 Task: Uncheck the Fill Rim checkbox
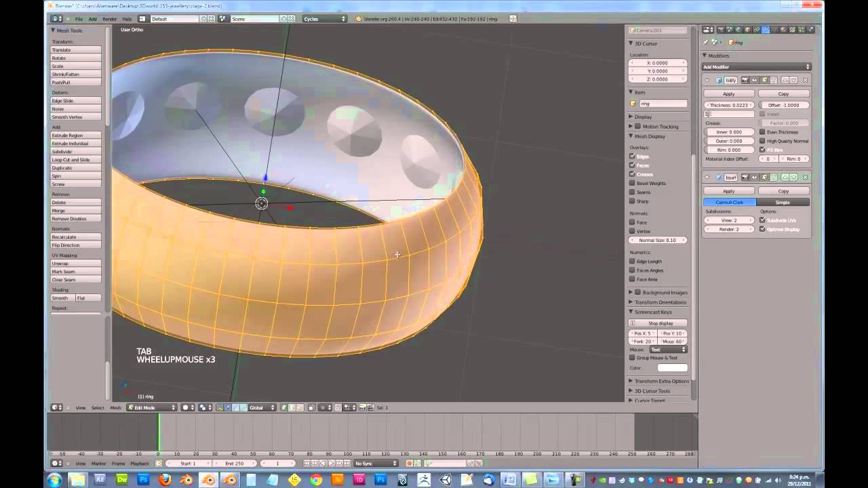click(762, 150)
